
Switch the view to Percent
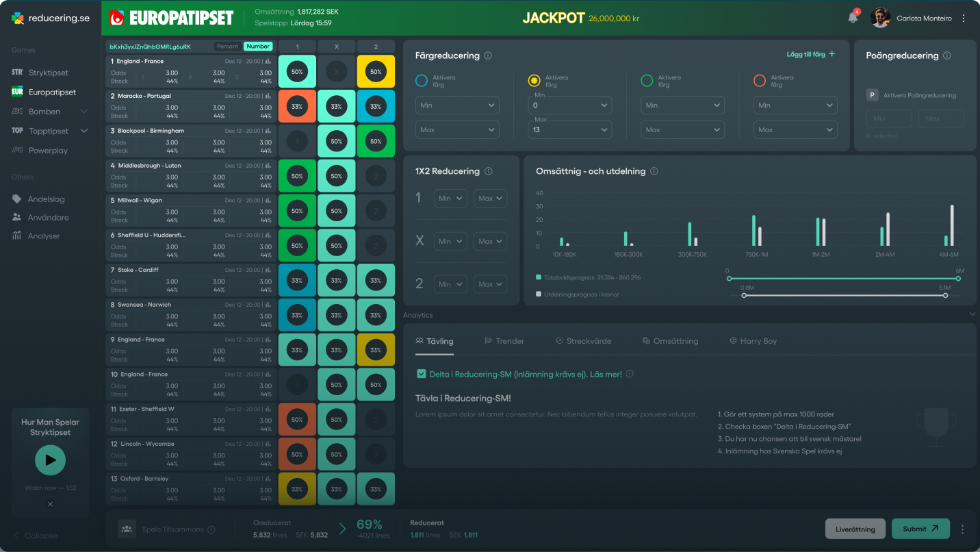coord(227,47)
